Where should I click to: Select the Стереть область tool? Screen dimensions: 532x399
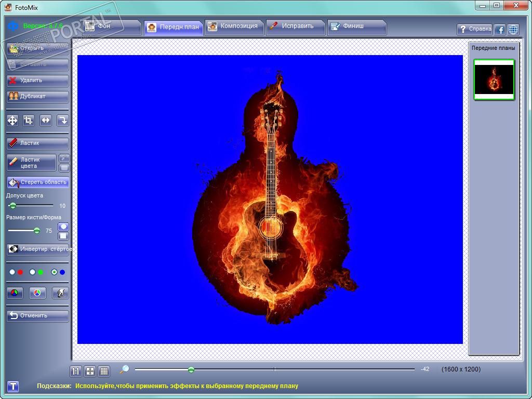click(37, 182)
